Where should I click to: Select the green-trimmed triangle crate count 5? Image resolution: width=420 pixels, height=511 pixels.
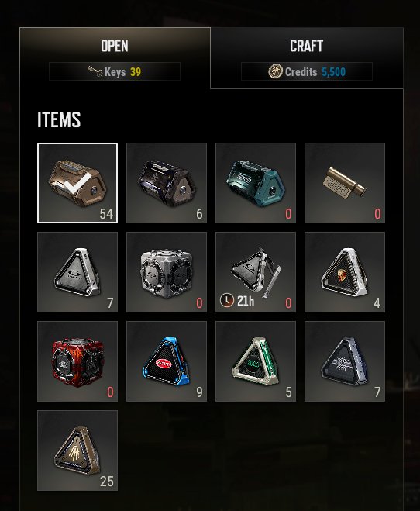(x=256, y=361)
